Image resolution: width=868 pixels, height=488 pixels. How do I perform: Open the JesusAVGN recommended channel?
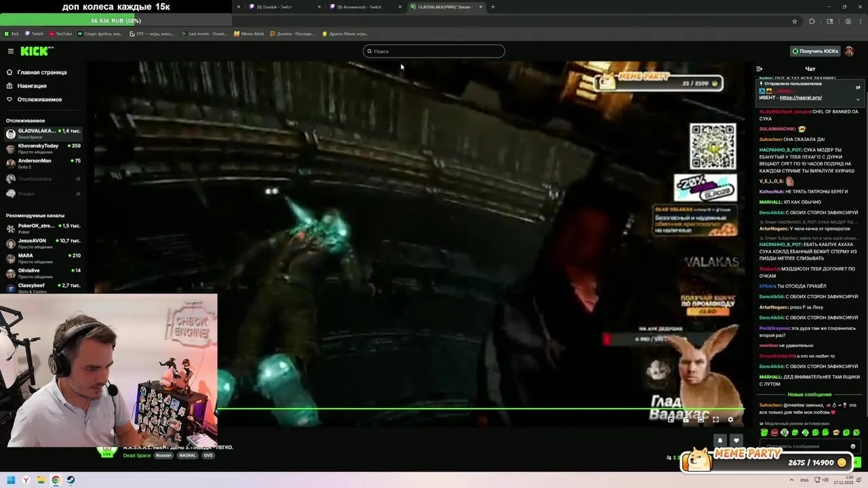tap(43, 243)
